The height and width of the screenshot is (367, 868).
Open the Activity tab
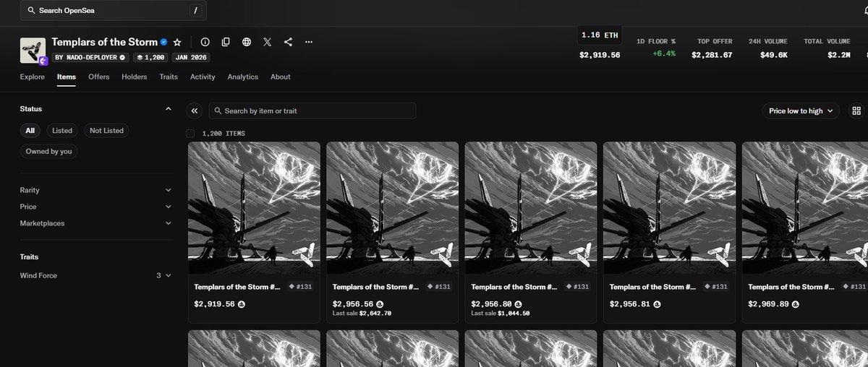coord(203,77)
